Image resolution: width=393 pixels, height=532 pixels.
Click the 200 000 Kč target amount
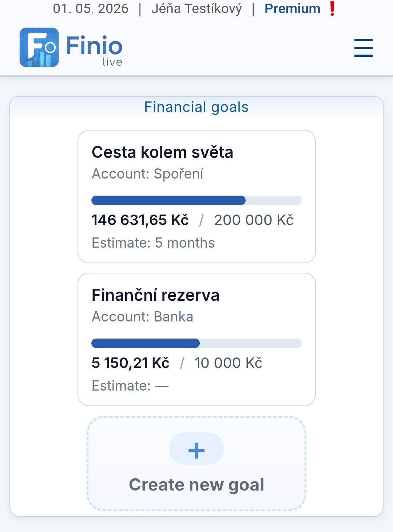[x=254, y=220]
